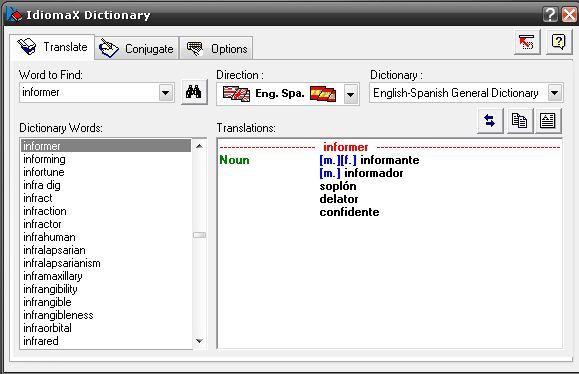
Task: Expand the Direction dropdown arrow
Action: 350,95
